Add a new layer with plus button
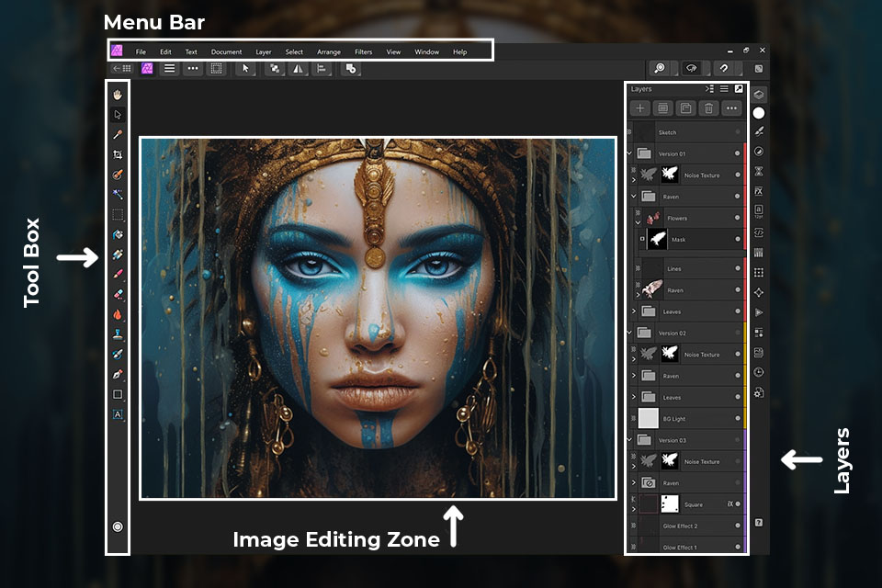882x588 pixels. (640, 108)
